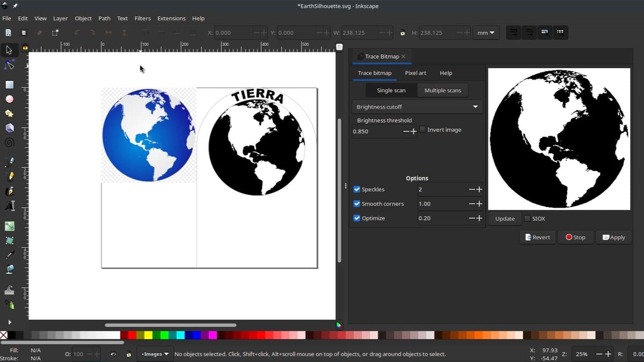Click the Stop button

[575, 237]
